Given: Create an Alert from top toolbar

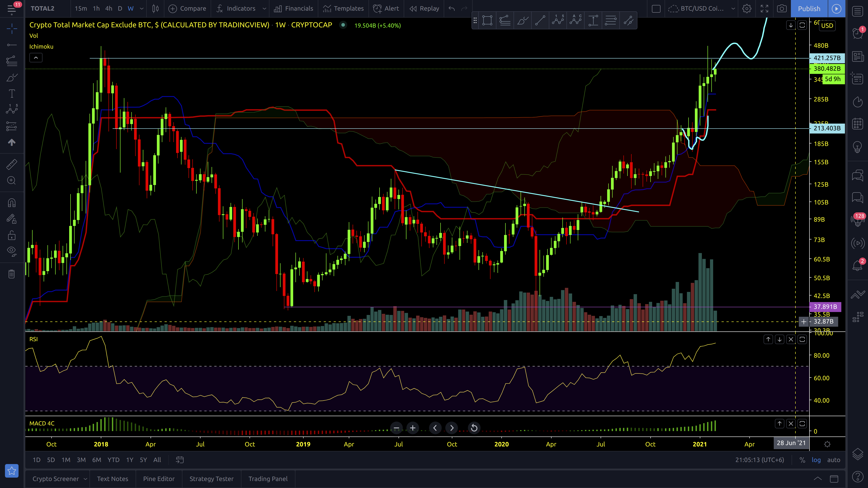Looking at the screenshot, I should click(386, 8).
